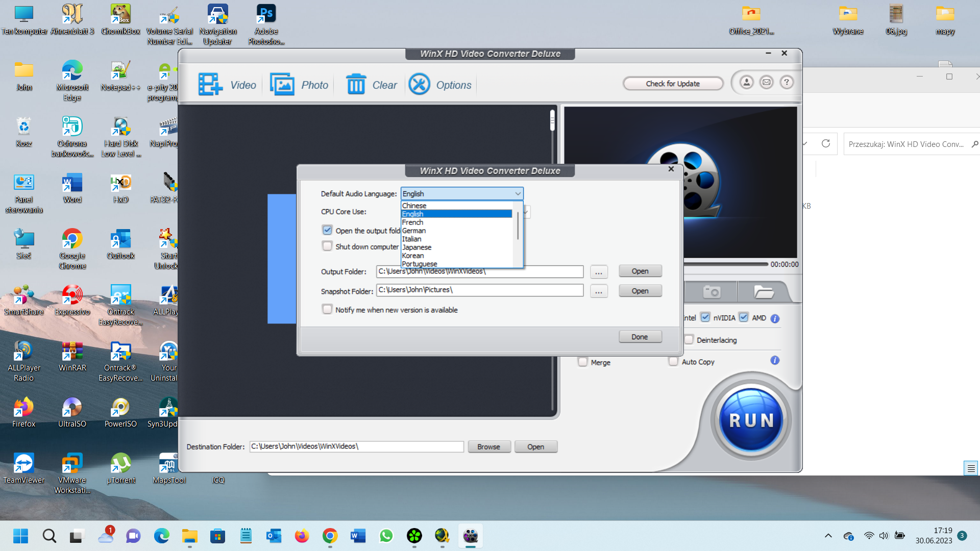The image size is (980, 551).
Task: Click the help question mark icon
Action: coord(787,82)
